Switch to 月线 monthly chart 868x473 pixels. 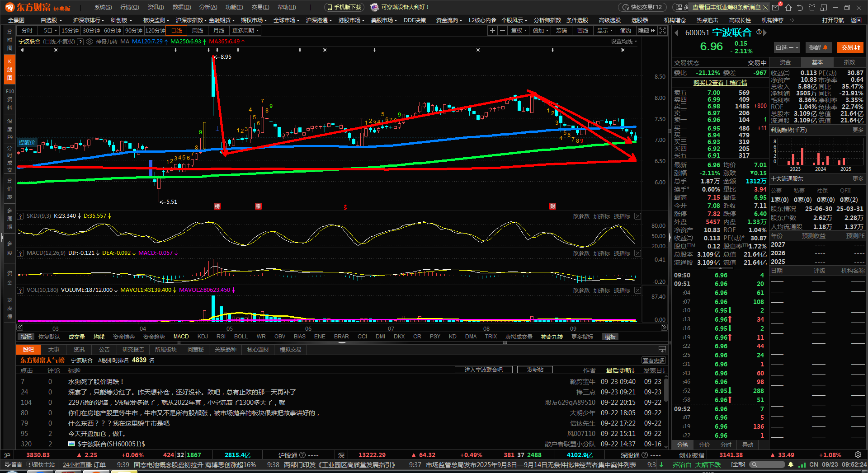219,31
